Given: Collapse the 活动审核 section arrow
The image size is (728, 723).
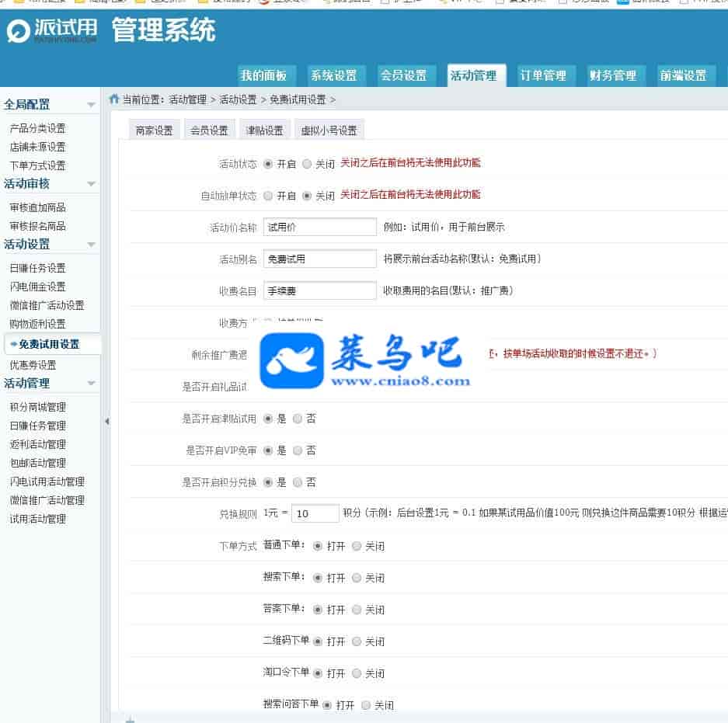Looking at the screenshot, I should pos(91,184).
